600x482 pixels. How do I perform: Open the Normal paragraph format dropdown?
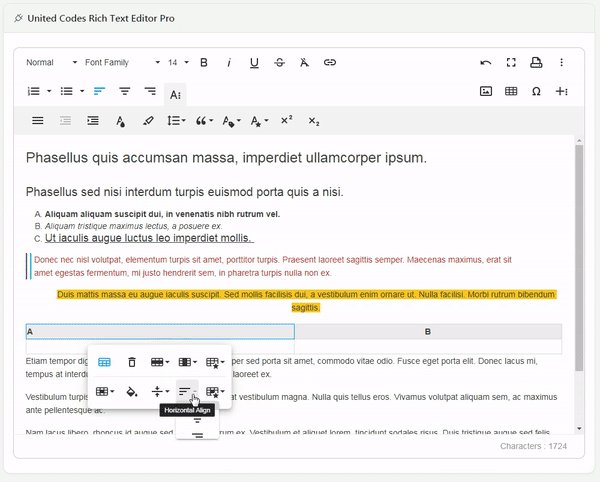pos(51,62)
